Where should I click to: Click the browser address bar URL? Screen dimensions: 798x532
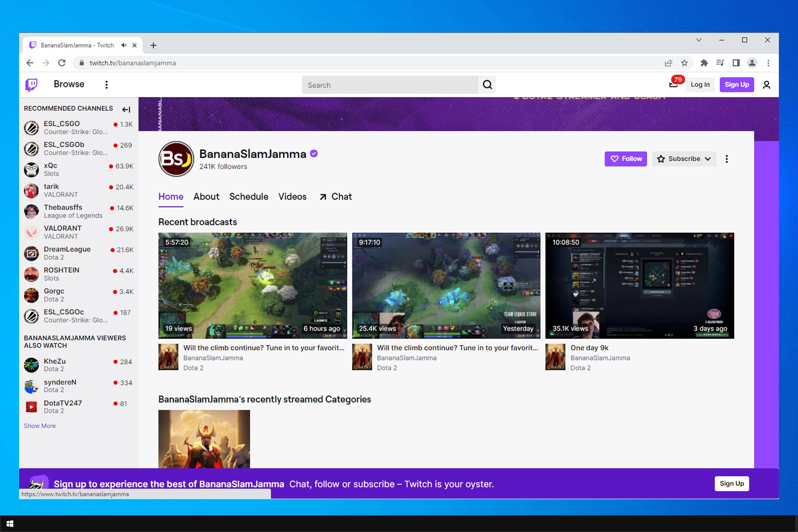point(133,63)
